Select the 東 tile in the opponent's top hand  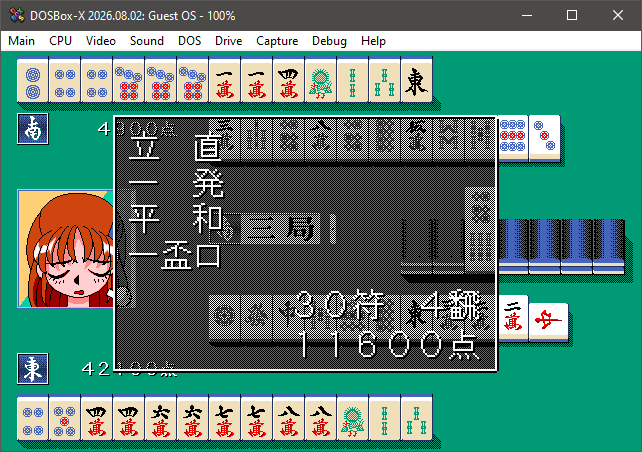(416, 80)
